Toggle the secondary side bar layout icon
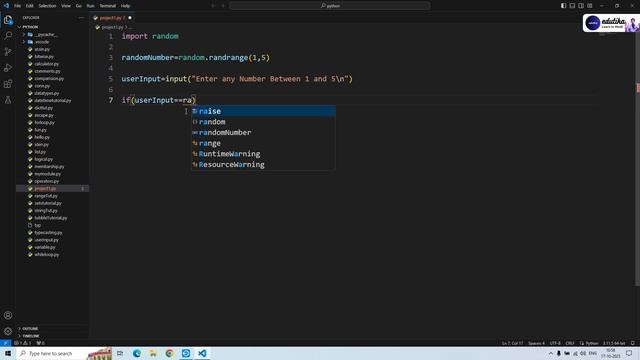The height and width of the screenshot is (360, 640). 581,6
